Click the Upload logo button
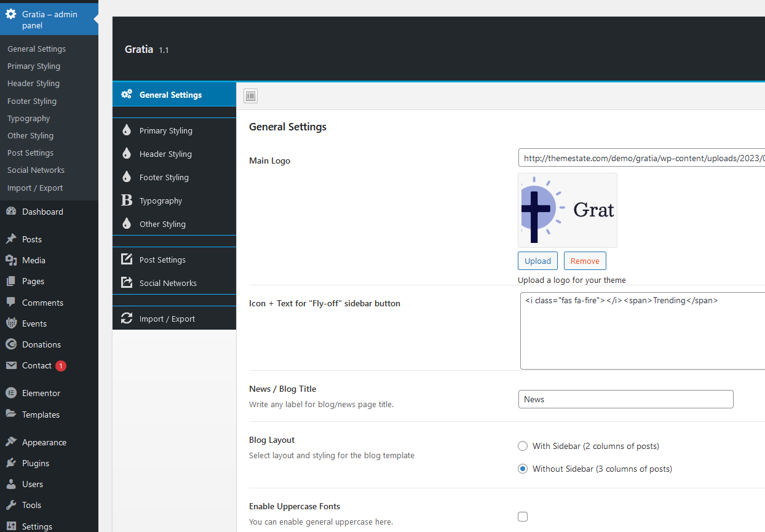765x532 pixels. tap(537, 261)
